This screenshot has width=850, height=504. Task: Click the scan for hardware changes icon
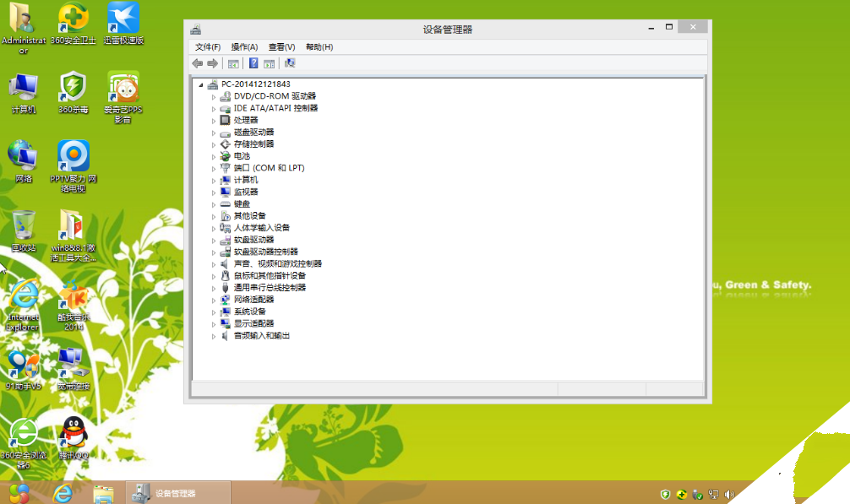[290, 63]
